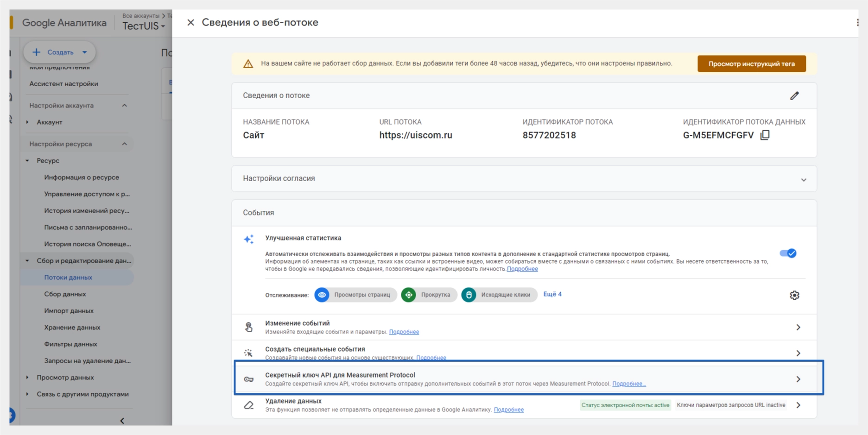The image size is (868, 435).
Task: Expand 'Просмотр данных' tree item
Action: (x=27, y=378)
